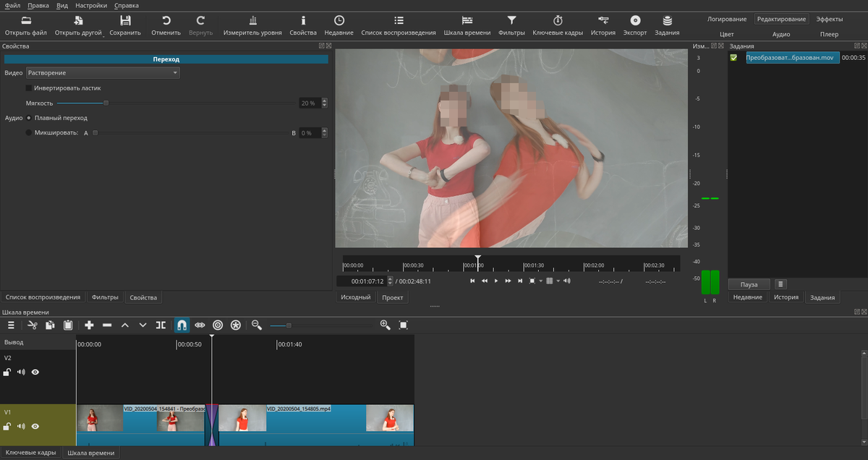Hide the V2 track with eye icon

coord(35,372)
